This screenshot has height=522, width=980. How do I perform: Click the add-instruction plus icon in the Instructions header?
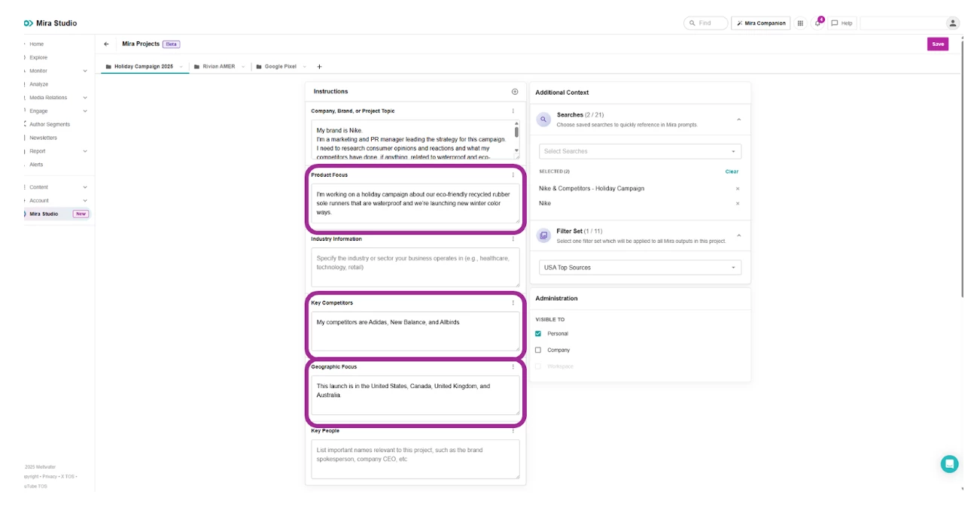pos(515,92)
